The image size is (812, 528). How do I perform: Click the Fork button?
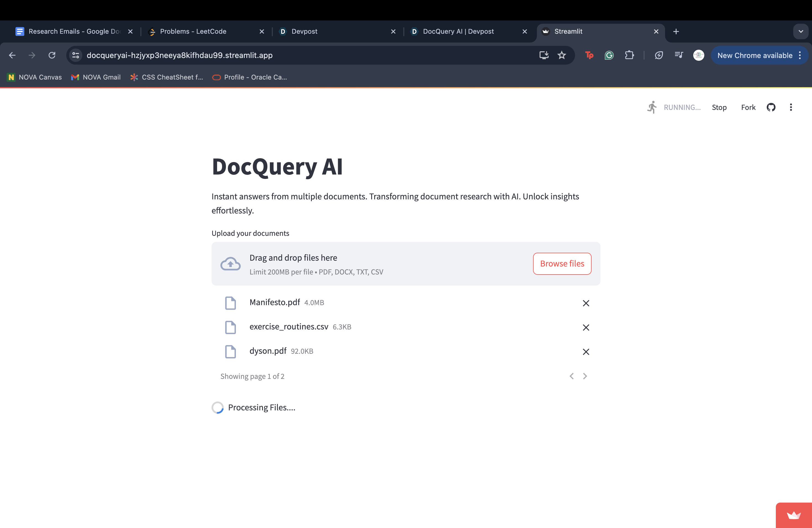[x=748, y=107]
